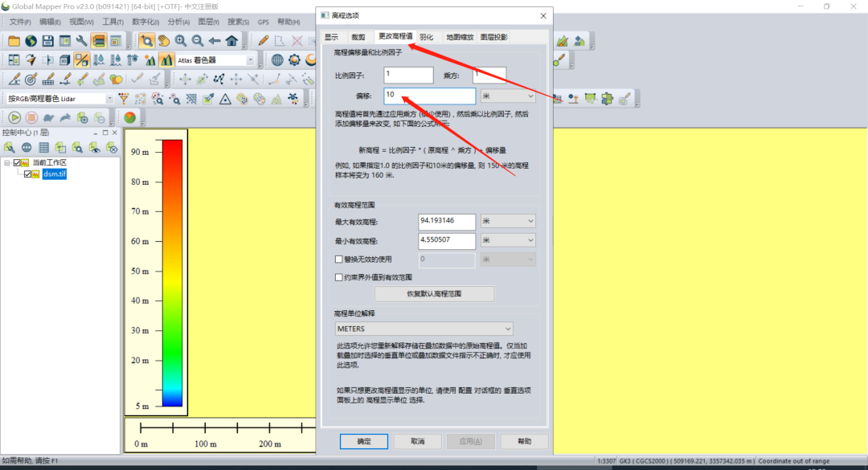Switch to the 裁剪 tab

point(358,37)
